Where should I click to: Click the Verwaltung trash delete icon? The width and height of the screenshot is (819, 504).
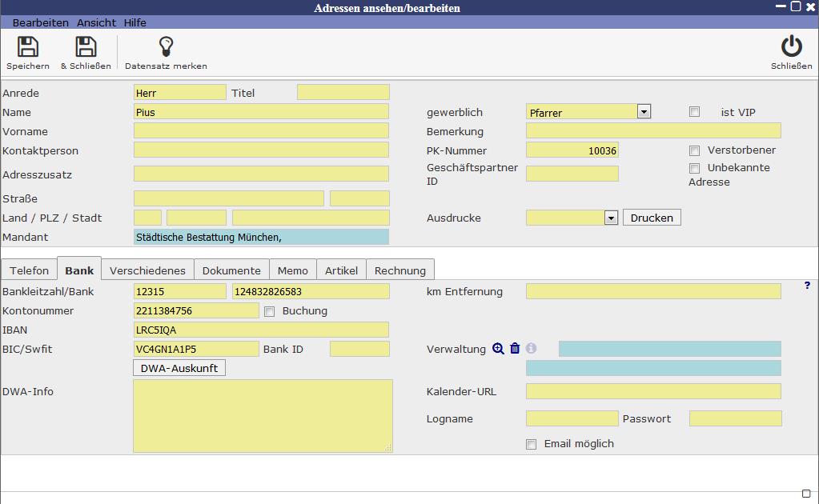coord(515,349)
